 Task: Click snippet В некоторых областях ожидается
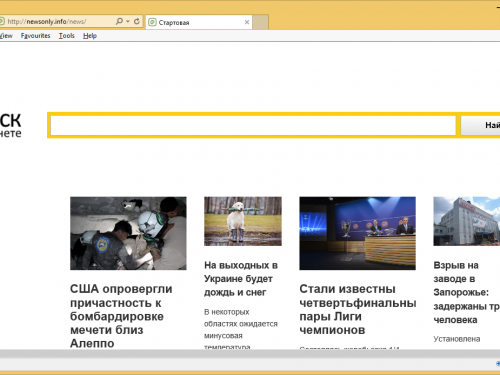[241, 329]
